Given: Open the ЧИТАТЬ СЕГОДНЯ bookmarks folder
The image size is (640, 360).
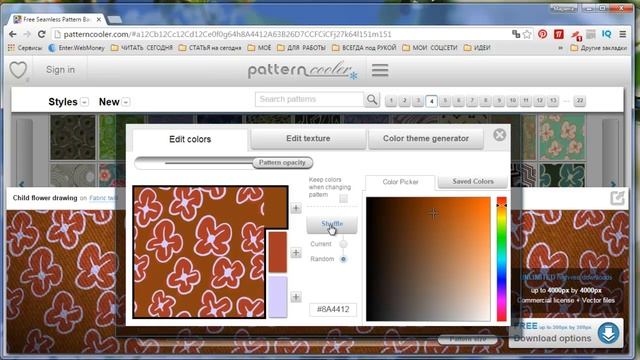Looking at the screenshot, I should point(142,48).
